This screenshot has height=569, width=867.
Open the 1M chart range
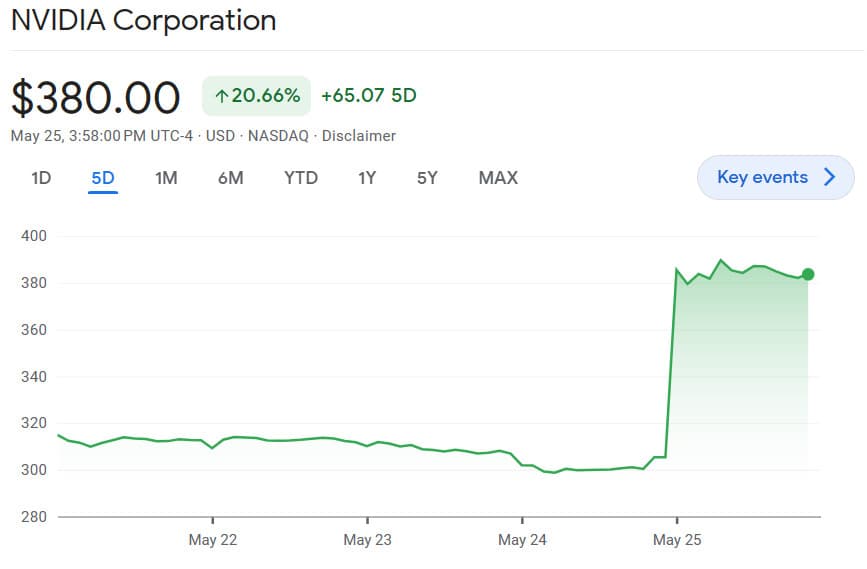coord(166,178)
